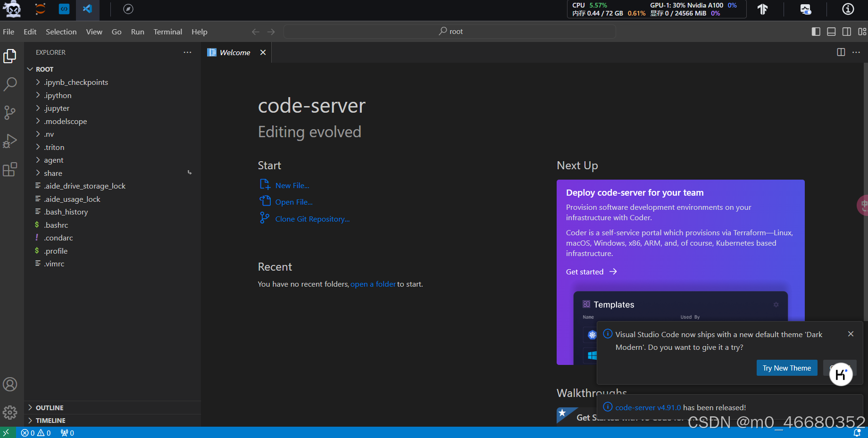This screenshot has height=438, width=868.
Task: Click the ports forwarded status item
Action: 67,433
